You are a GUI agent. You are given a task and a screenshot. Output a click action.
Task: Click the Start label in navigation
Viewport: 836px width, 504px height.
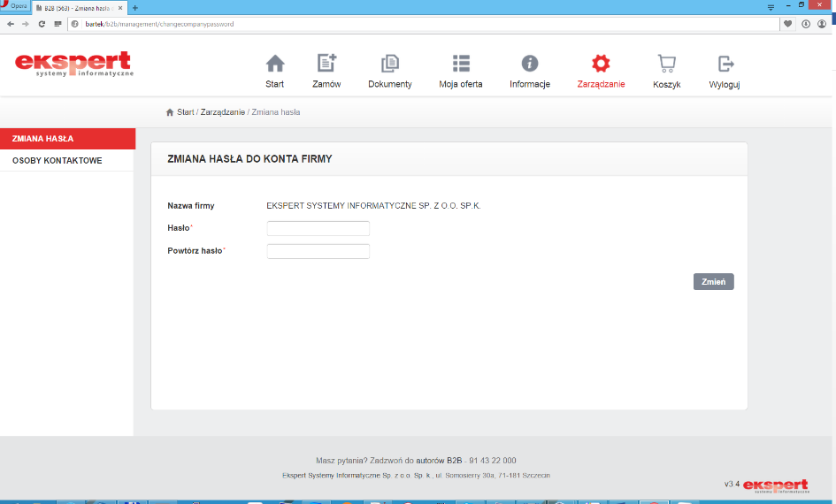[x=274, y=84]
